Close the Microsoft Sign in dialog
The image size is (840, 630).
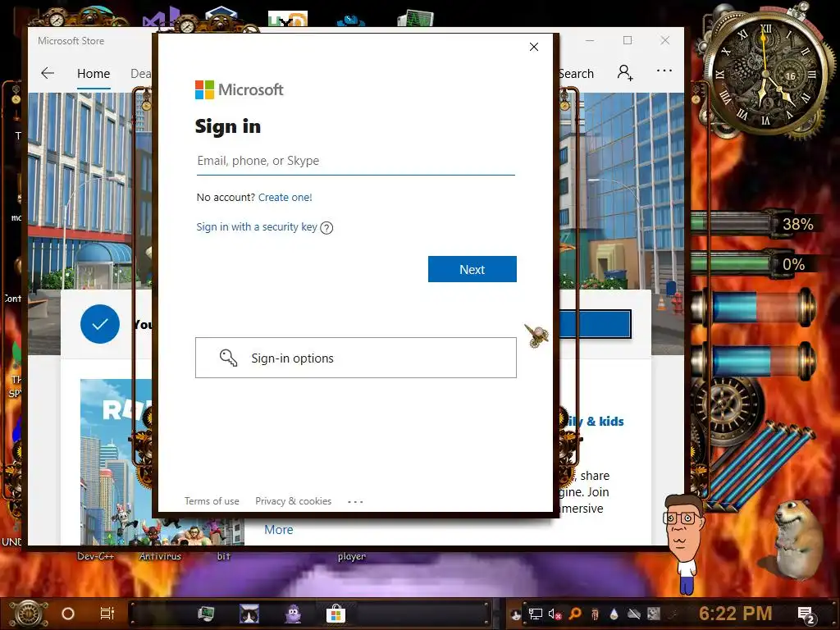pyautogui.click(x=533, y=47)
